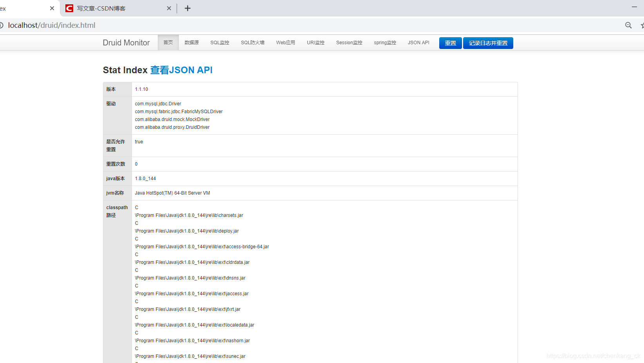Click Java HotSpot(TM) 64-Bit Server VM text
This screenshot has width=644, height=363.
click(x=172, y=193)
